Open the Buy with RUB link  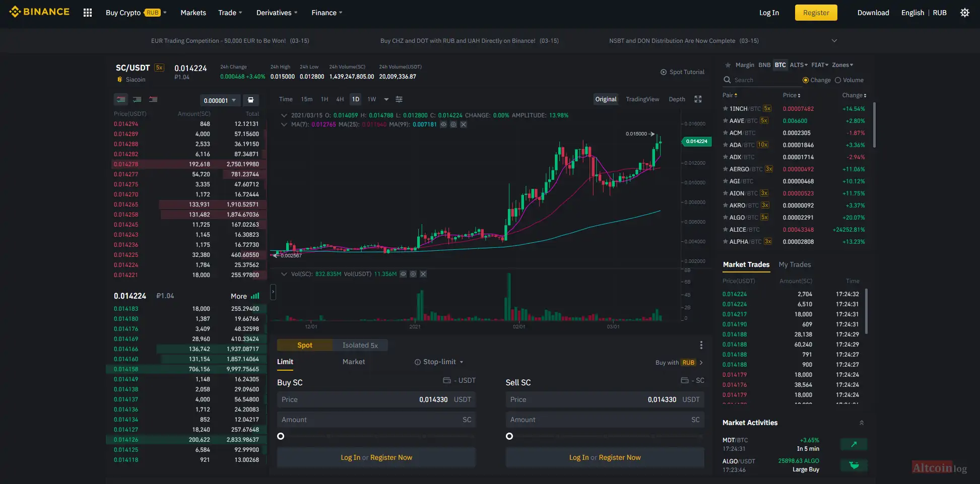[679, 363]
